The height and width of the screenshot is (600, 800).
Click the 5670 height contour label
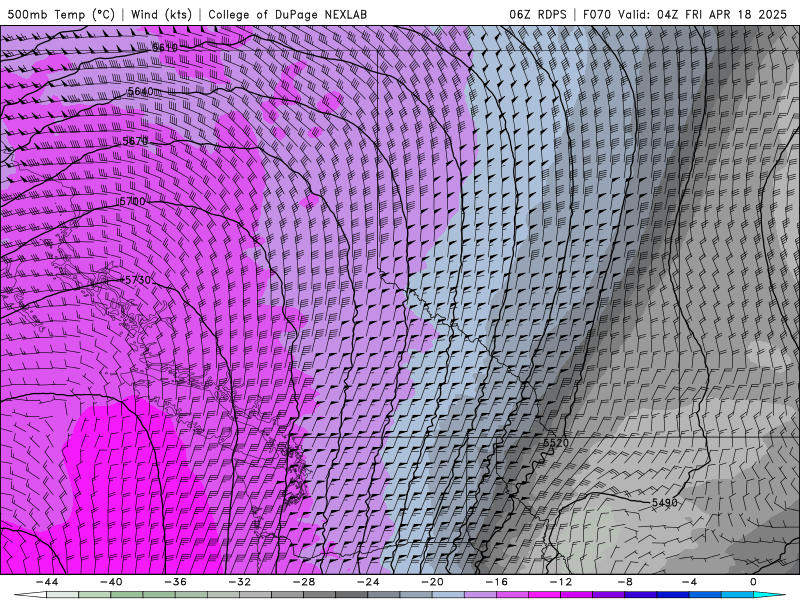point(135,141)
